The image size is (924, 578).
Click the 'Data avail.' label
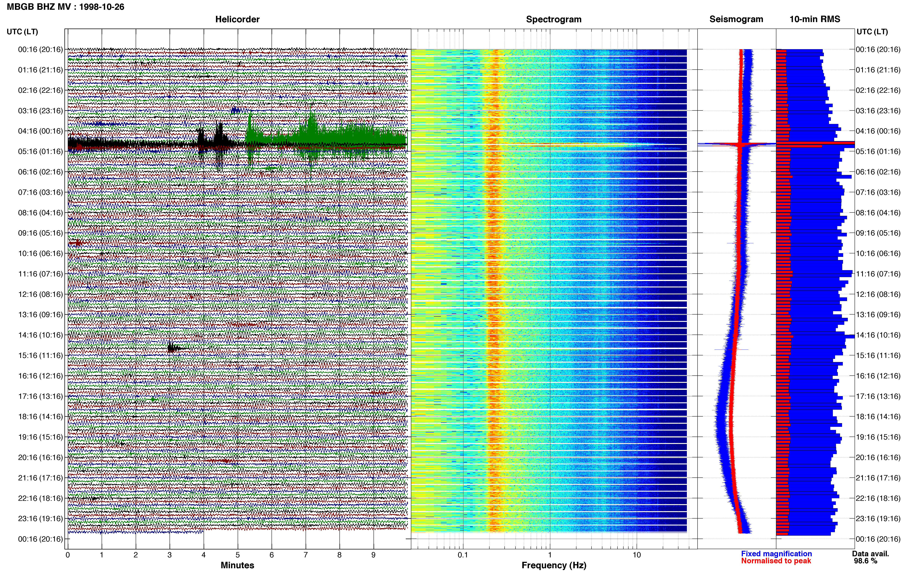point(870,554)
